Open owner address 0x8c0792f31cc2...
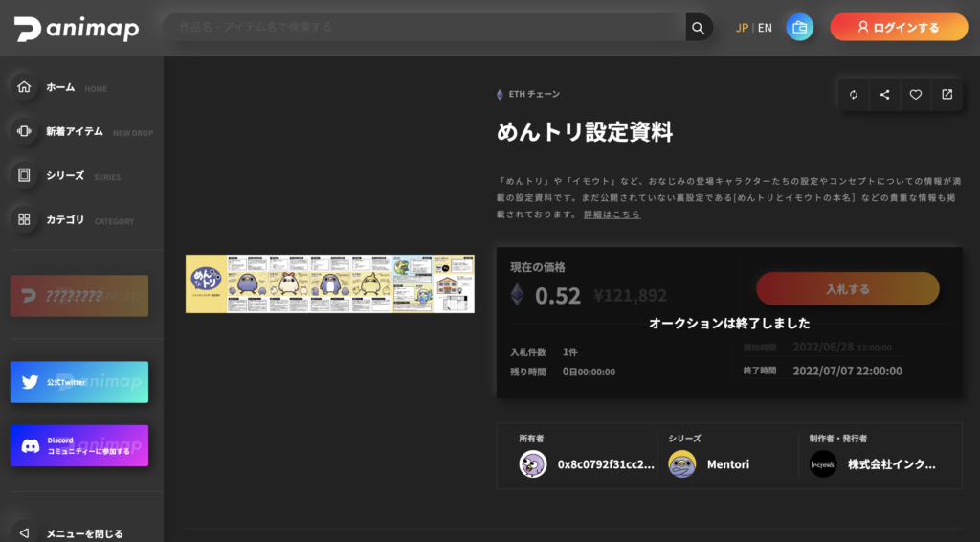This screenshot has width=980, height=542. pyautogui.click(x=606, y=464)
